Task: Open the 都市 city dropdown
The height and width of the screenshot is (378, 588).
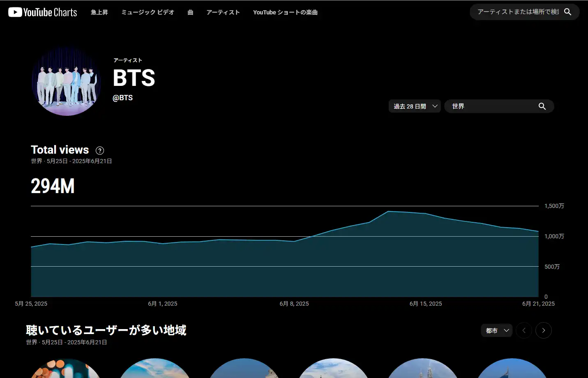Action: click(496, 330)
